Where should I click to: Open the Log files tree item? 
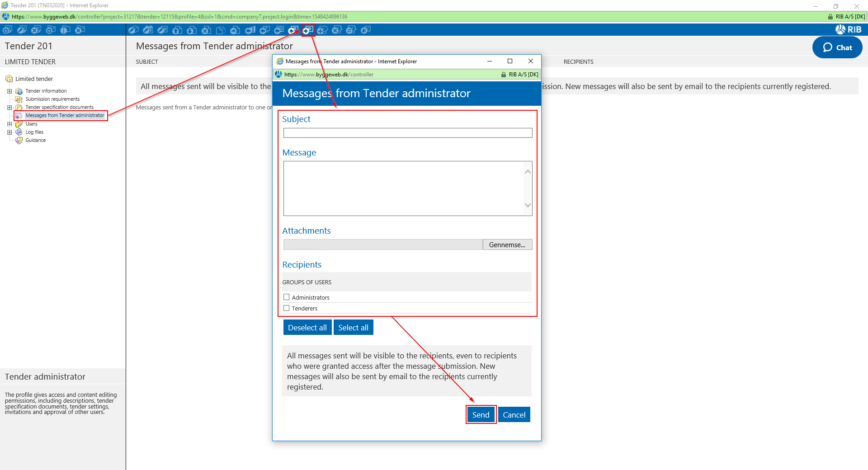pos(34,132)
